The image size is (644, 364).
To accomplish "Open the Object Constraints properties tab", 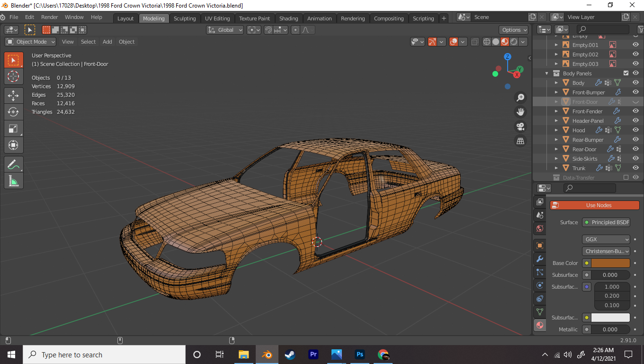I will click(539, 299).
